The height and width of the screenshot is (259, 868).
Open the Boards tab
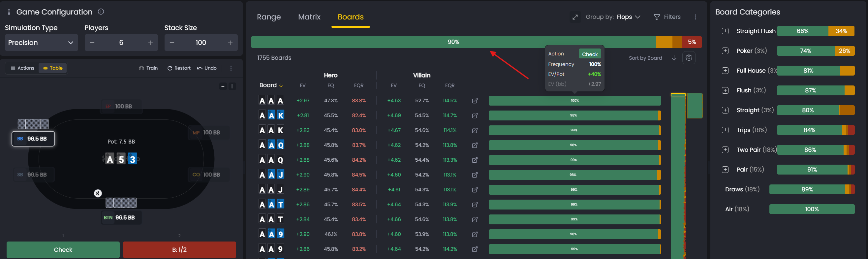point(351,17)
